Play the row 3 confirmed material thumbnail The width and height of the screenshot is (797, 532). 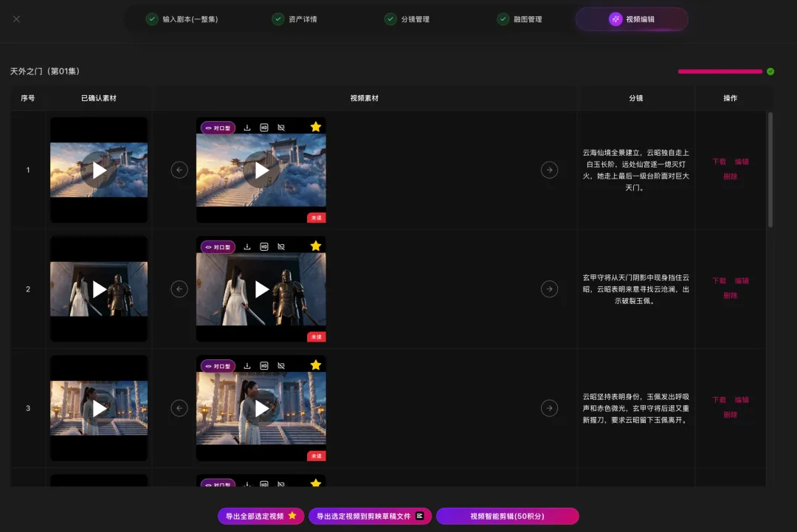click(99, 408)
